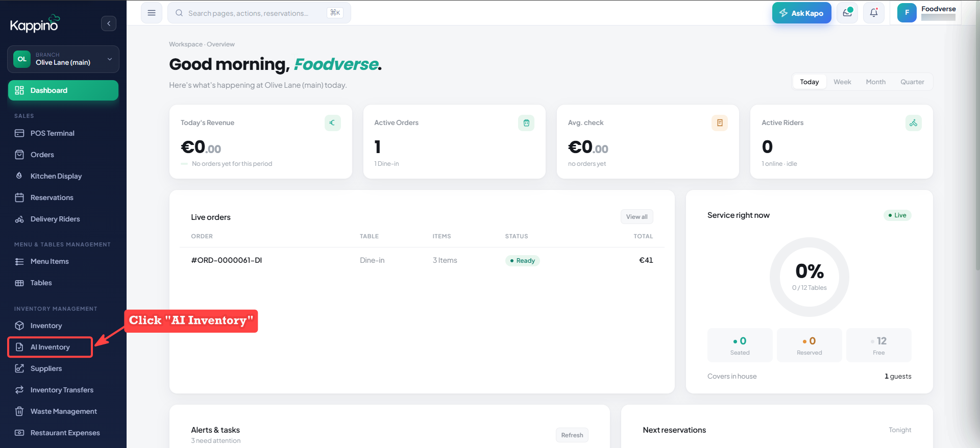Click the Reservations calendar icon
This screenshot has height=448, width=980.
coord(19,197)
